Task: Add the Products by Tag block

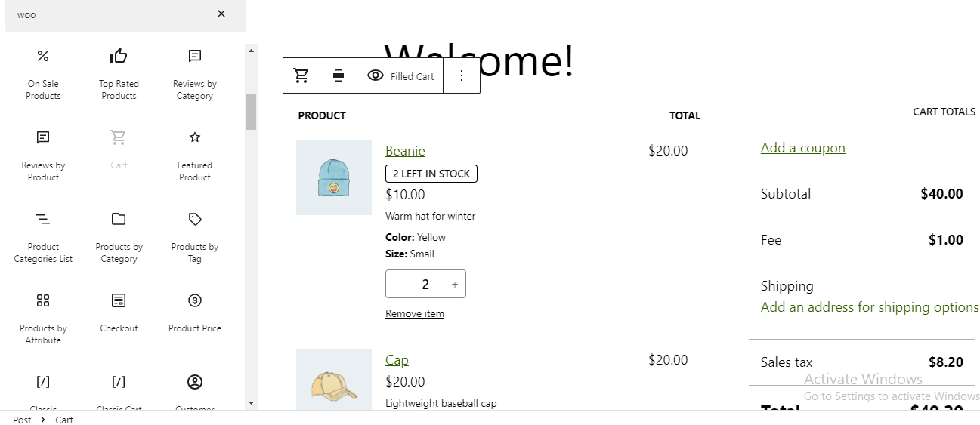Action: click(x=195, y=237)
